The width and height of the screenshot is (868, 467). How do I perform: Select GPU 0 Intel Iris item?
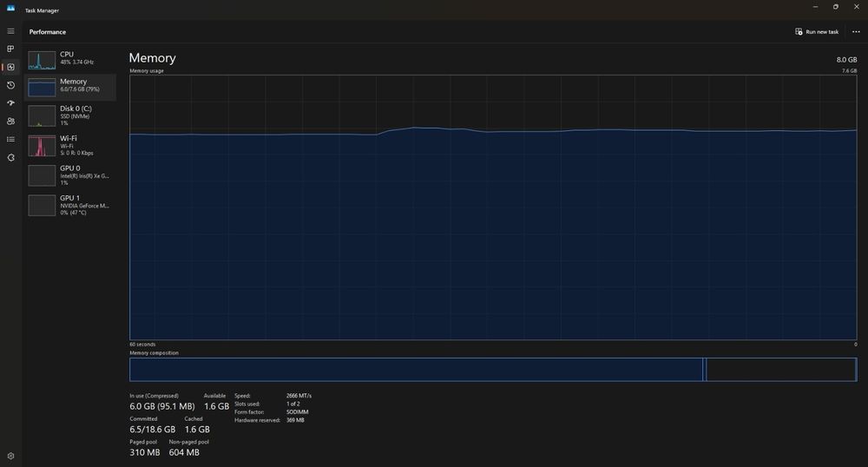point(69,175)
